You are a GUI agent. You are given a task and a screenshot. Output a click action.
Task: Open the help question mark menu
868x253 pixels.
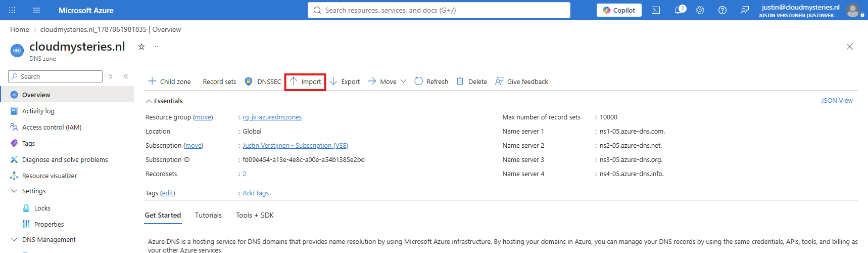coord(722,10)
